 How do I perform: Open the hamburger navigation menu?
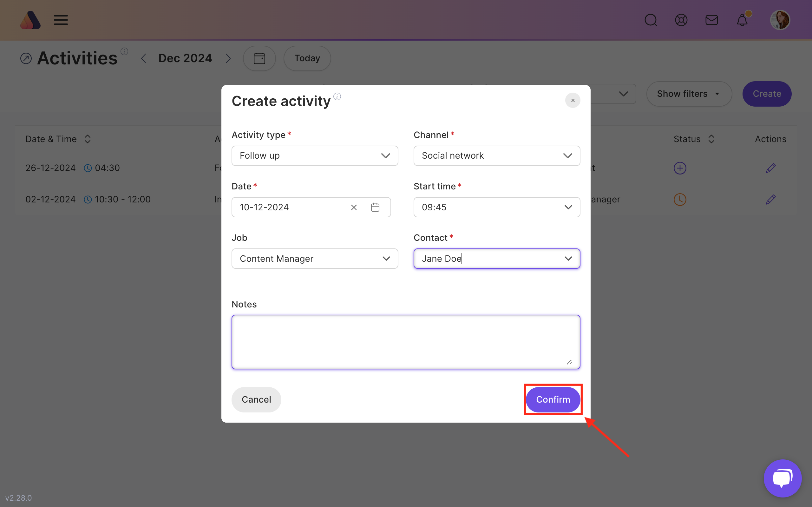point(61,20)
